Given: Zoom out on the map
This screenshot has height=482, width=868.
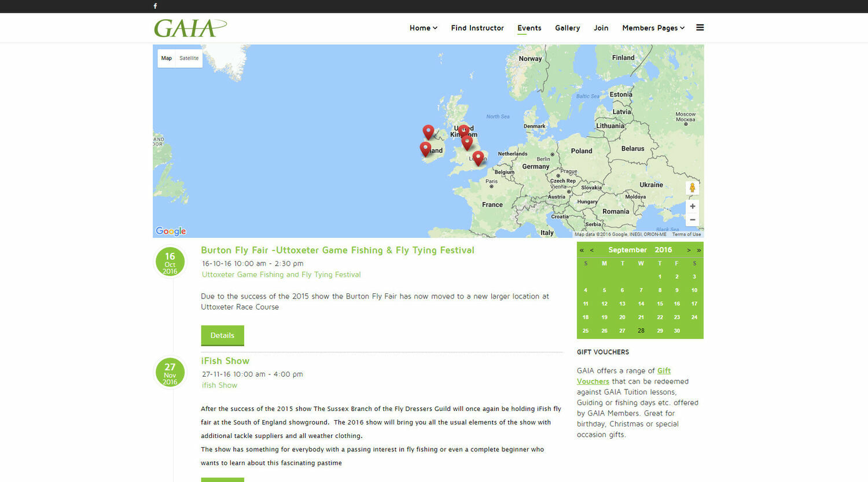Looking at the screenshot, I should click(692, 220).
